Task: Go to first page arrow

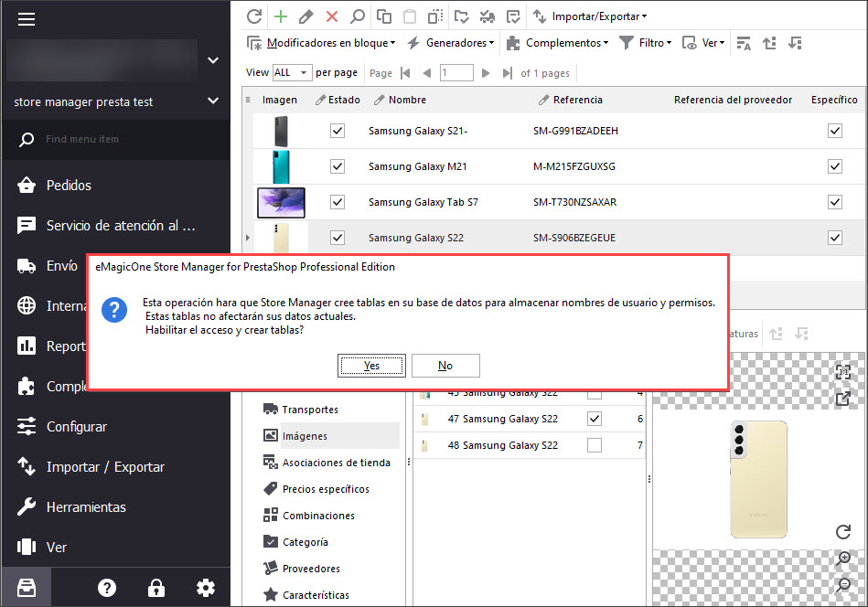Action: 405,73
